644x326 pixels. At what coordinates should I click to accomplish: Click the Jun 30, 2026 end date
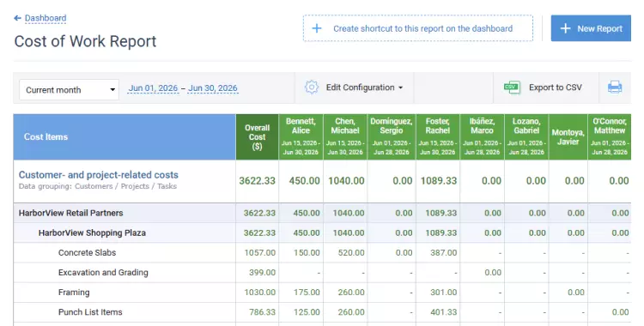coord(213,88)
